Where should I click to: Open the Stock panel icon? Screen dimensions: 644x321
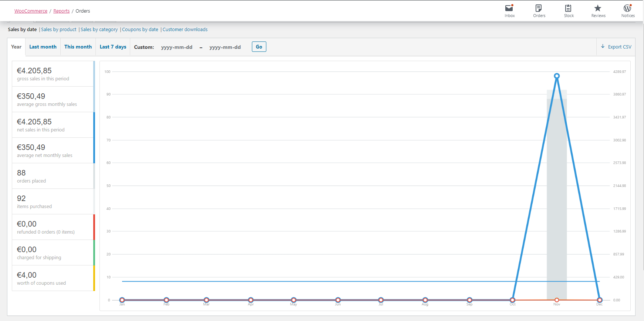click(569, 8)
